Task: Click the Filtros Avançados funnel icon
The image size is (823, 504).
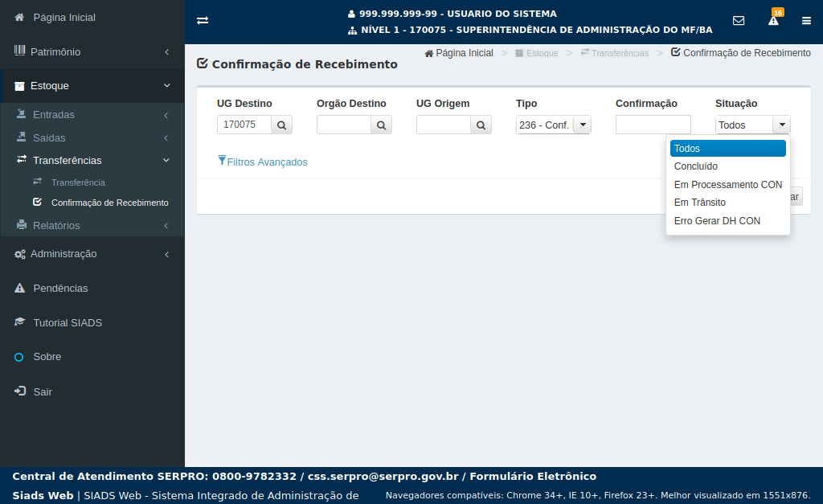Action: coord(222,161)
